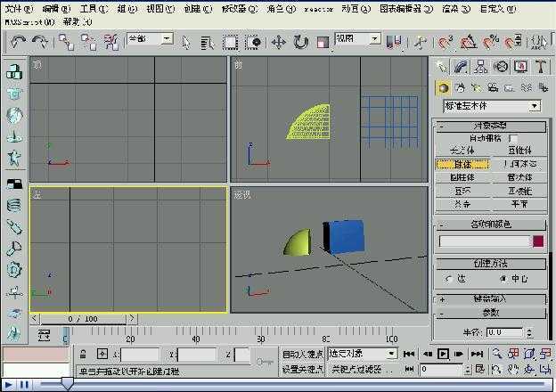Click the reactor Rigid Body Collection icon
This screenshot has height=392, width=556.
tap(14, 72)
